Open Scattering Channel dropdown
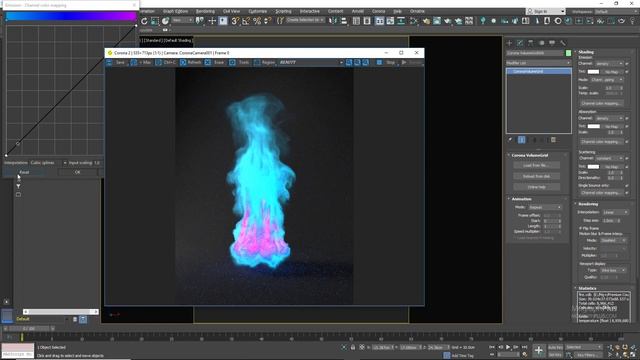 point(609,158)
